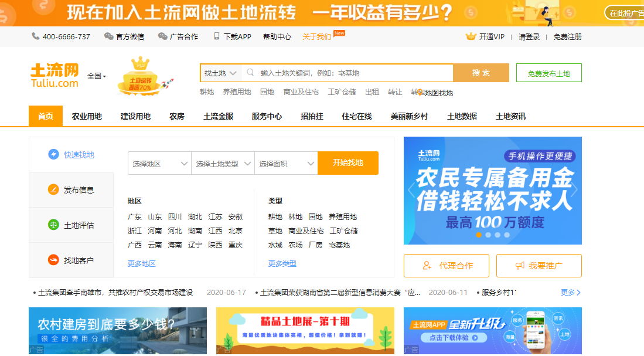Click the WeChat icon for 官方微信
This screenshot has height=356, width=644.
[x=108, y=36]
